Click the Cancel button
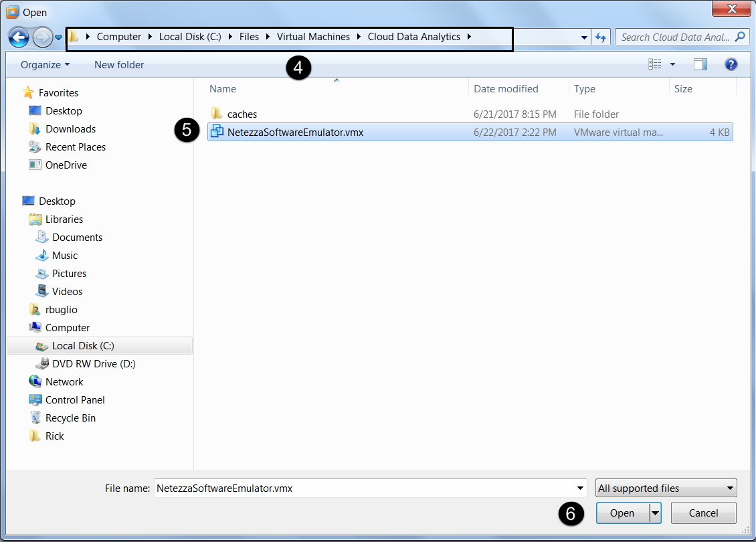Screen dimensions: 756x542 tap(703, 513)
